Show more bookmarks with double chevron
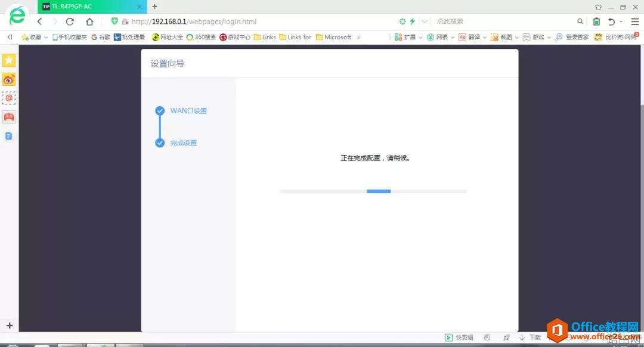The height and width of the screenshot is (347, 644). pos(358,37)
